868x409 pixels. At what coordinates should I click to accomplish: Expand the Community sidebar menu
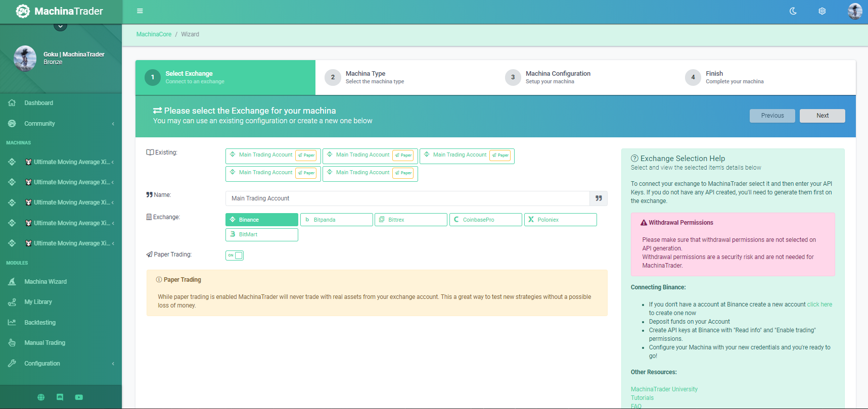click(61, 124)
